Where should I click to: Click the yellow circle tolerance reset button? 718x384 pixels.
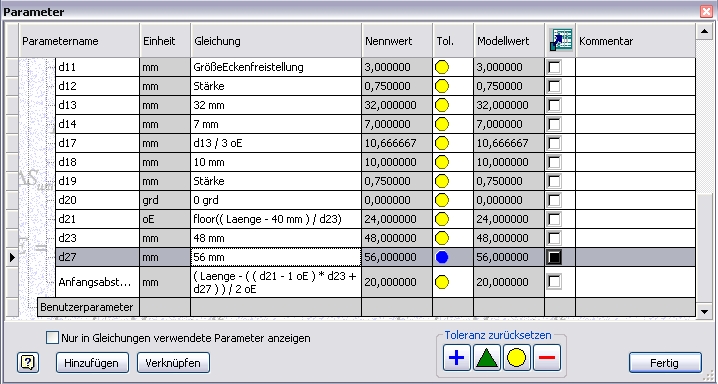tap(517, 358)
